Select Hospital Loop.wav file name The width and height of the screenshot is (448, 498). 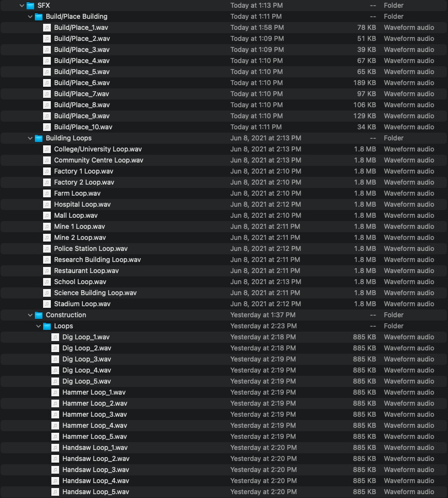[82, 205]
